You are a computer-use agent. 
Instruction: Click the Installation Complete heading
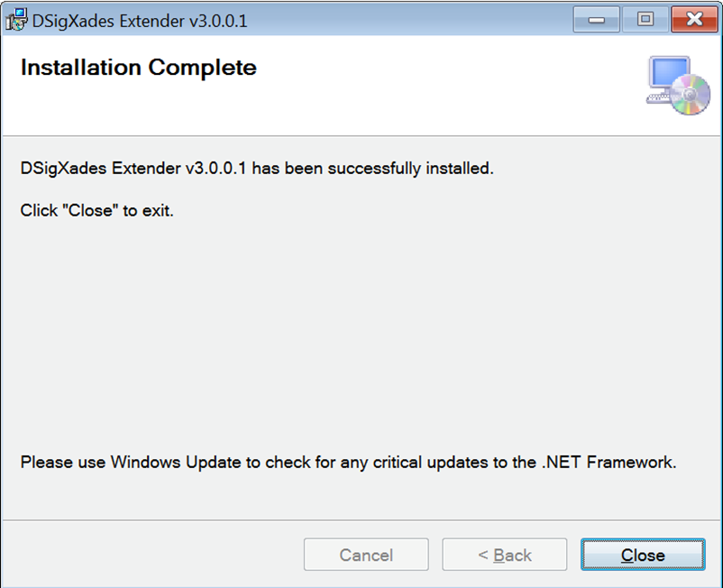click(x=139, y=68)
